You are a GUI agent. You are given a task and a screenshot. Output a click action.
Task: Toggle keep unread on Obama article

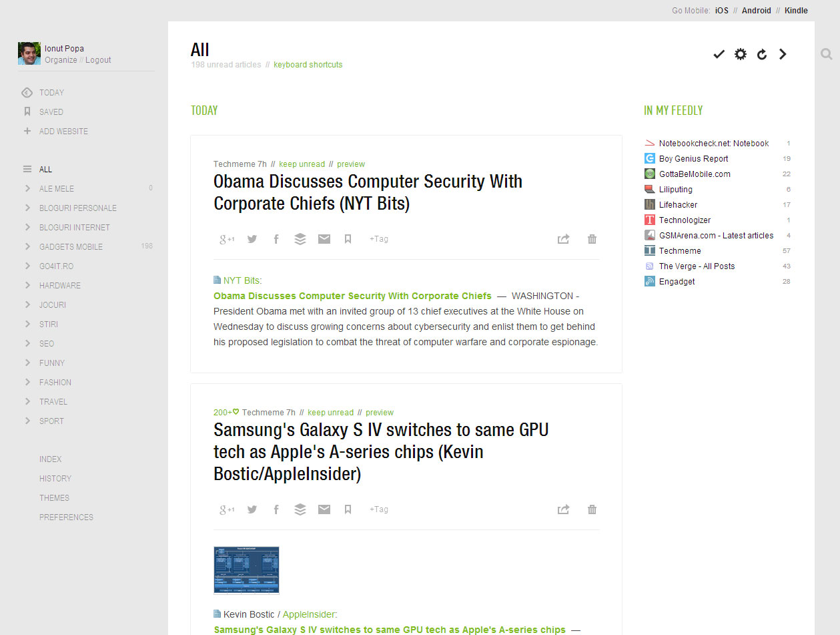point(302,164)
